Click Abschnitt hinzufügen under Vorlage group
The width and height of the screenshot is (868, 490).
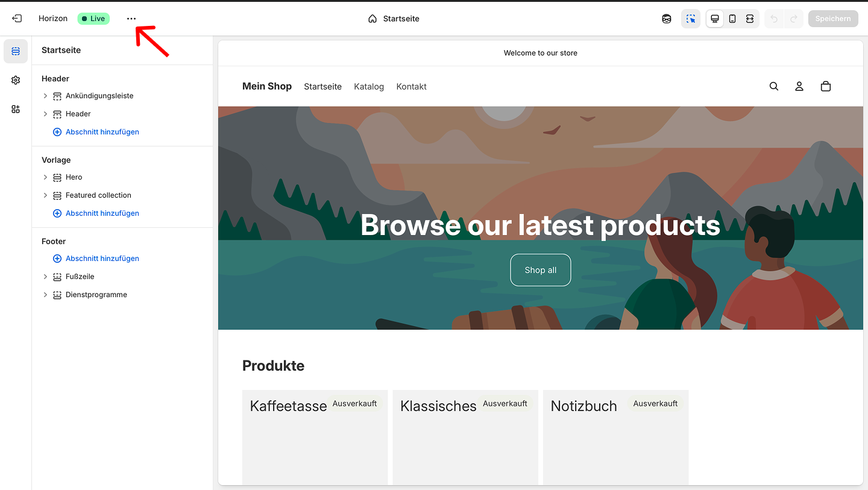click(x=96, y=213)
